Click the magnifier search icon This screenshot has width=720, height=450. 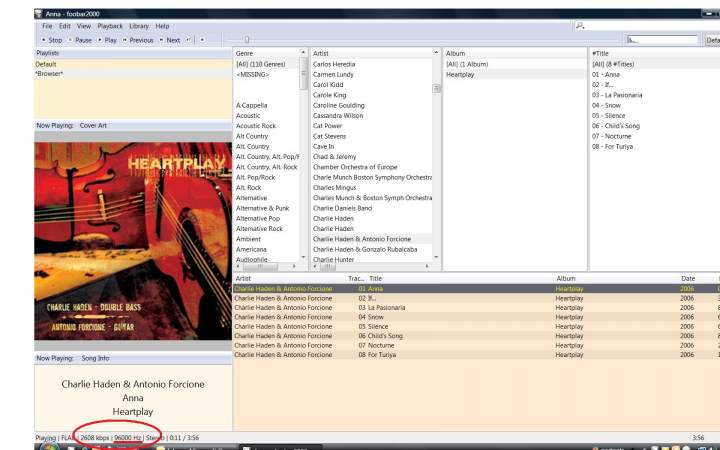[579, 26]
